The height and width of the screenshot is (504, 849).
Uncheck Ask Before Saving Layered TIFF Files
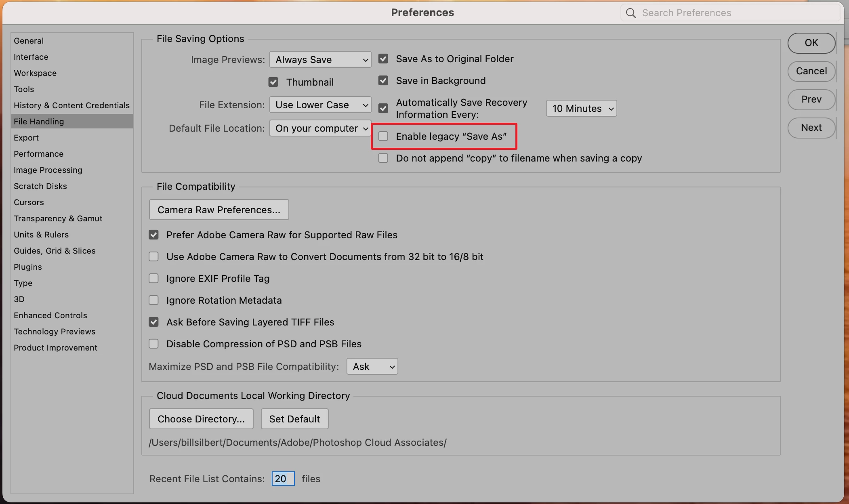pos(154,322)
